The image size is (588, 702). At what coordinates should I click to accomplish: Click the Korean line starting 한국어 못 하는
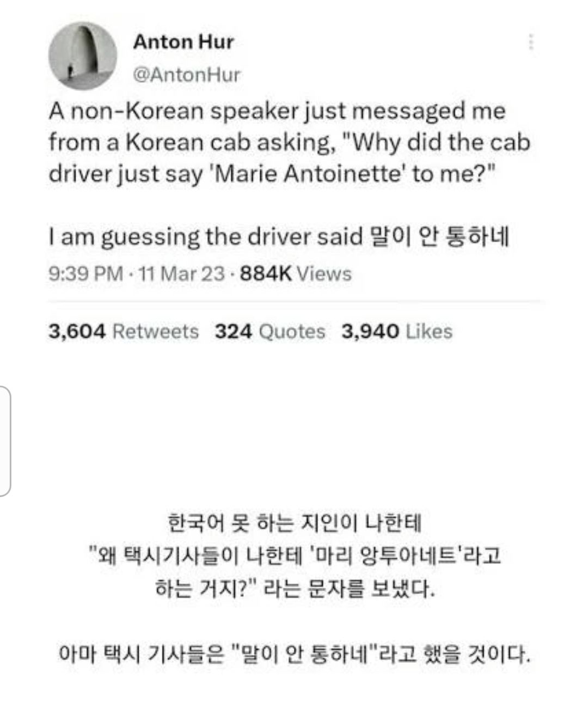point(294,523)
